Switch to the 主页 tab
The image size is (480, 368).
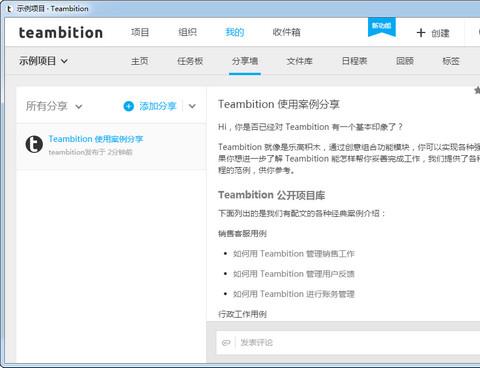pyautogui.click(x=140, y=61)
